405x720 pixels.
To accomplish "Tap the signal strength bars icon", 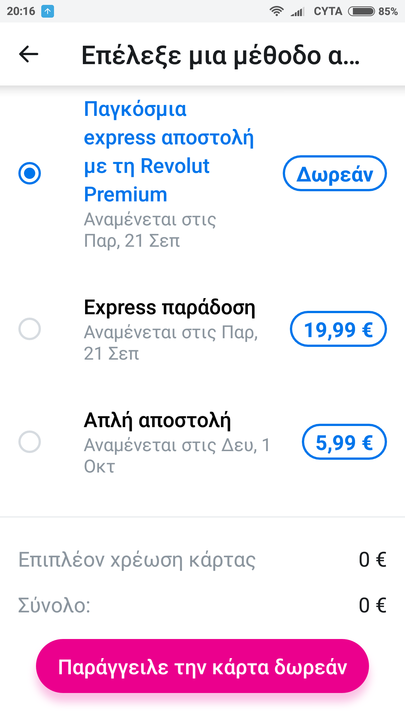I will (298, 11).
